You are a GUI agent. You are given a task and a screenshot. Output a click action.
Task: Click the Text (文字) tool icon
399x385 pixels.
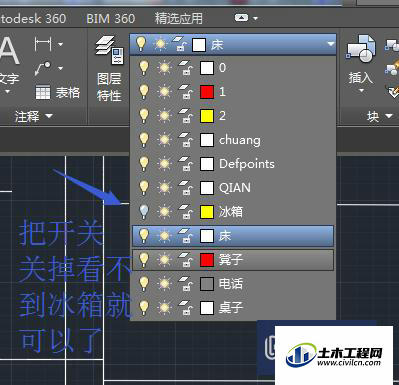pos(9,52)
